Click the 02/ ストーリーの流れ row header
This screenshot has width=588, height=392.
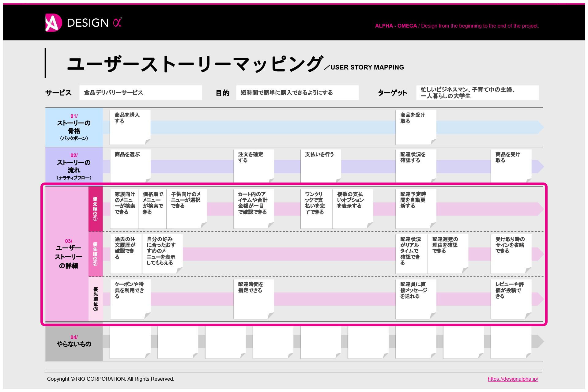pyautogui.click(x=74, y=166)
